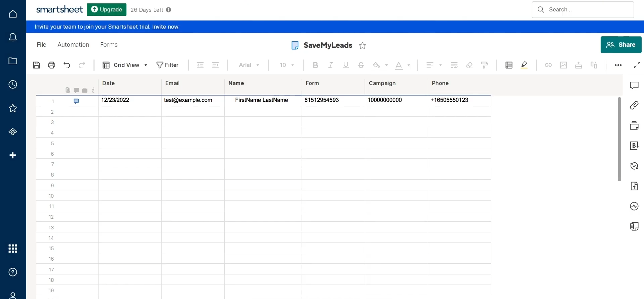Screen dimensions: 644x299
Task: Click the vertical scrollbar of the grid
Action: (x=619, y=139)
